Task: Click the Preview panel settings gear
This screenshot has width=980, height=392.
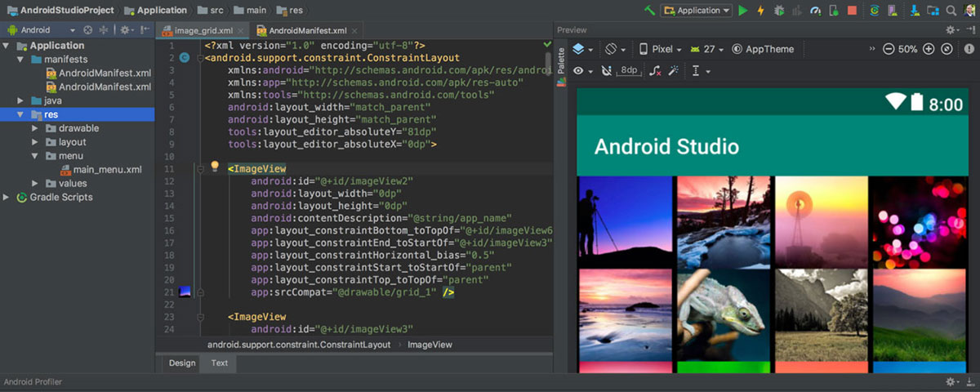Action: (x=952, y=29)
